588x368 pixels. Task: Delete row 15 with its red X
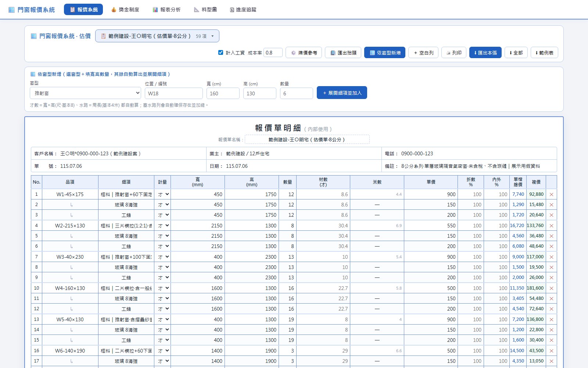(551, 340)
